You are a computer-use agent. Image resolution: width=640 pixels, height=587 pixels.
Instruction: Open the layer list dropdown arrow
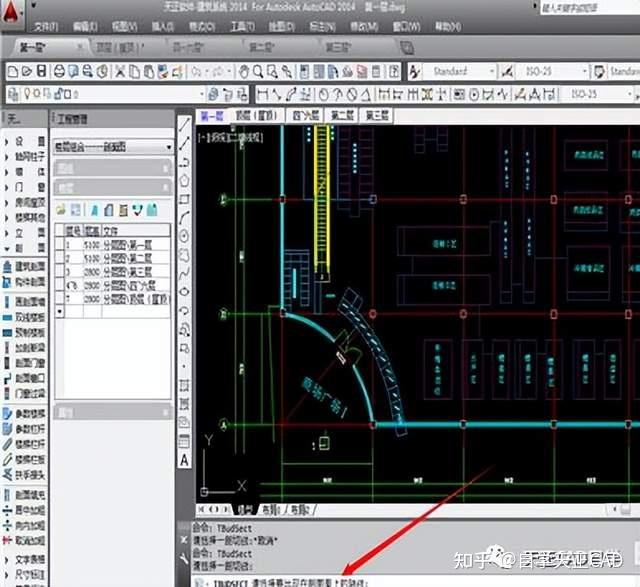click(x=202, y=94)
